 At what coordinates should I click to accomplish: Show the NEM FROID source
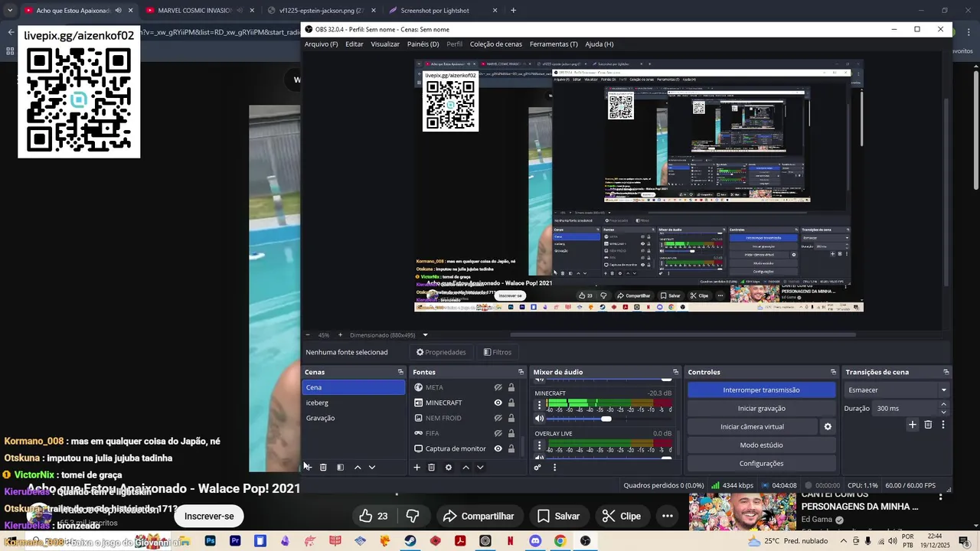[498, 418]
